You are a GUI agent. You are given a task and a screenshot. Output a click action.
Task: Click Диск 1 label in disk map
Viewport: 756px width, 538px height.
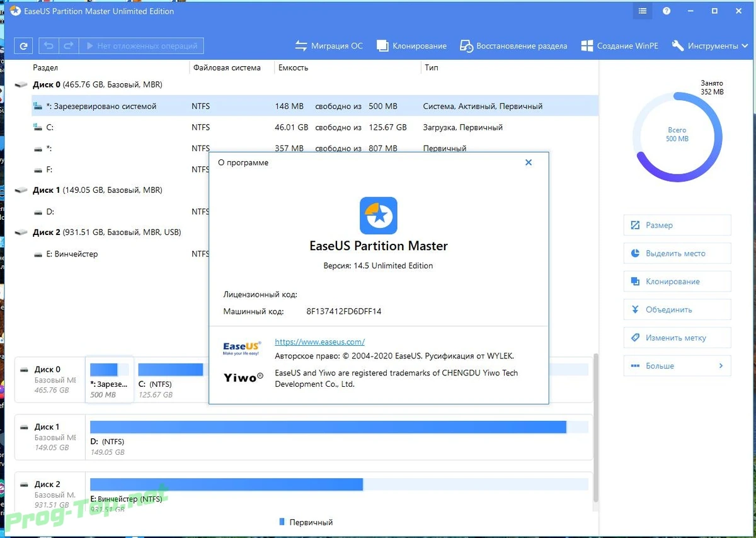[47, 427]
